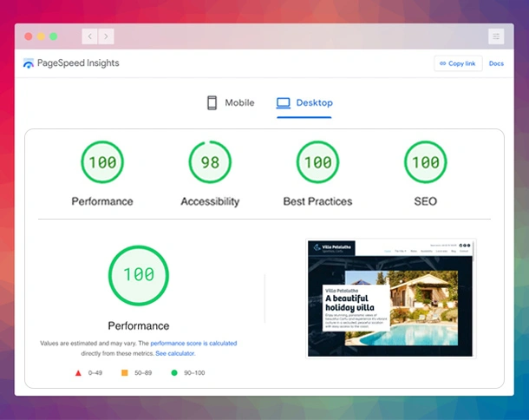Click the small Performance gauge in the top score row
The height and width of the screenshot is (420, 529).
(x=102, y=162)
